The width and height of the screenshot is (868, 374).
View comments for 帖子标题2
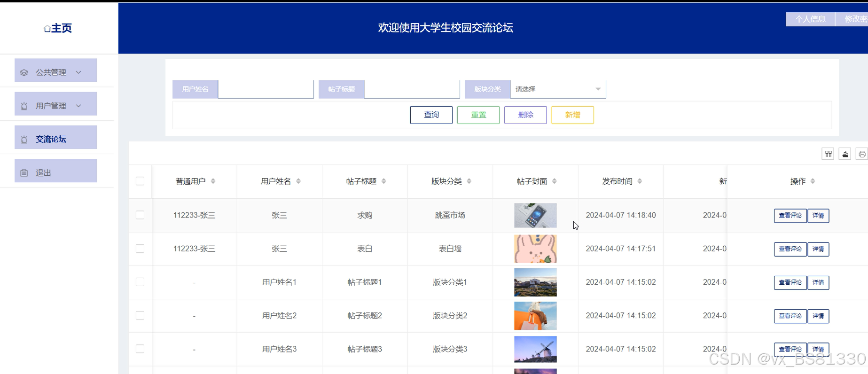790,316
